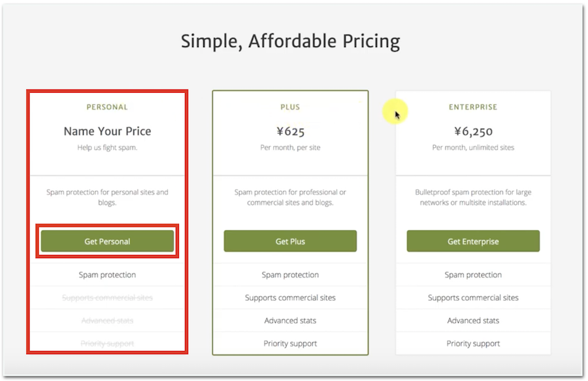588x381 pixels.
Task: Click the ENTERPRISE plan title
Action: pyautogui.click(x=473, y=107)
